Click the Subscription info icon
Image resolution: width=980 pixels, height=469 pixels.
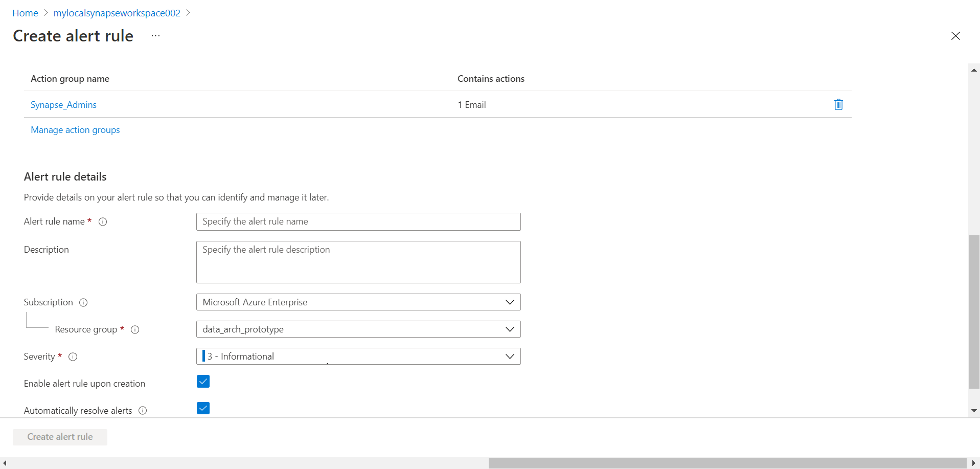click(x=83, y=302)
